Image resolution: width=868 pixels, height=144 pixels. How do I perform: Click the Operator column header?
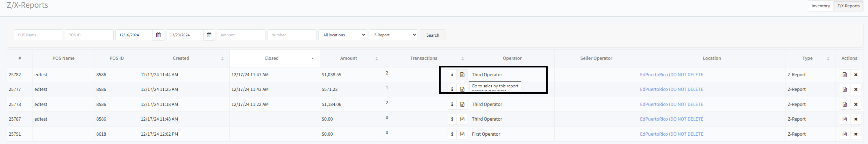click(x=512, y=58)
